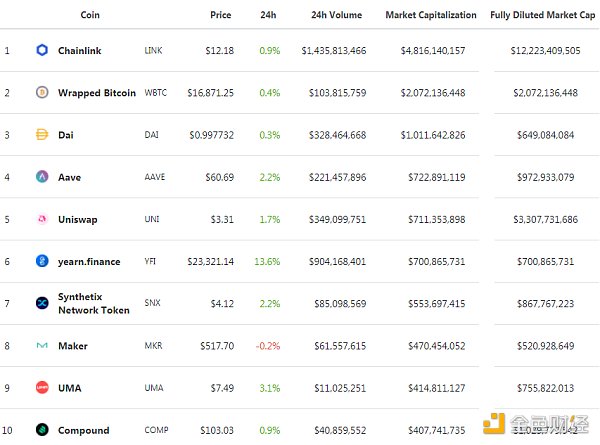This screenshot has width=600, height=445.
Task: Click the yearn.finance logo icon
Action: click(42, 262)
